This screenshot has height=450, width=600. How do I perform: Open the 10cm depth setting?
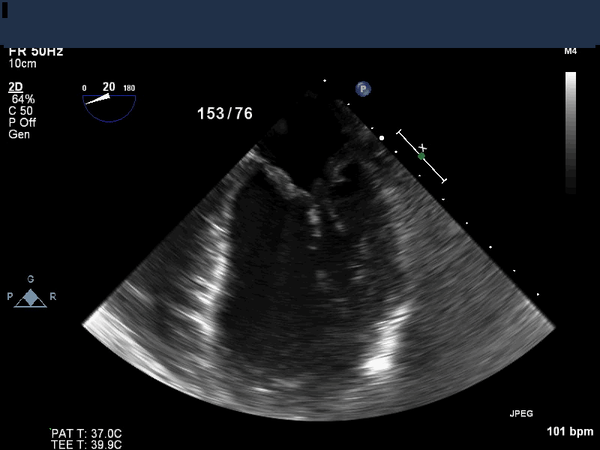pos(23,63)
